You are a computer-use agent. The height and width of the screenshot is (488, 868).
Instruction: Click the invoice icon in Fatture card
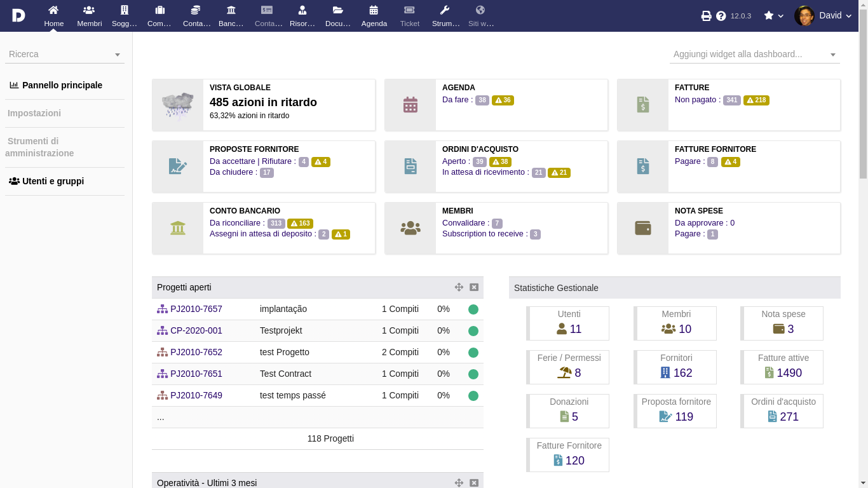pyautogui.click(x=643, y=105)
